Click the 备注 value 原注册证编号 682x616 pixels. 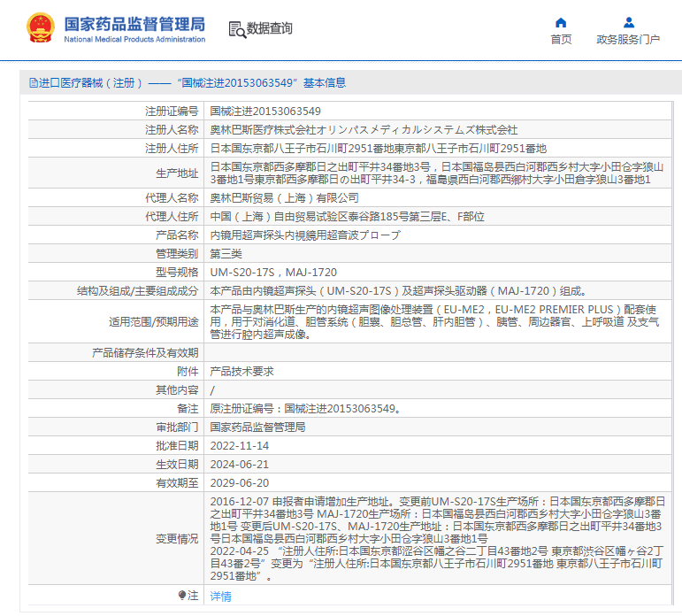tap(305, 408)
